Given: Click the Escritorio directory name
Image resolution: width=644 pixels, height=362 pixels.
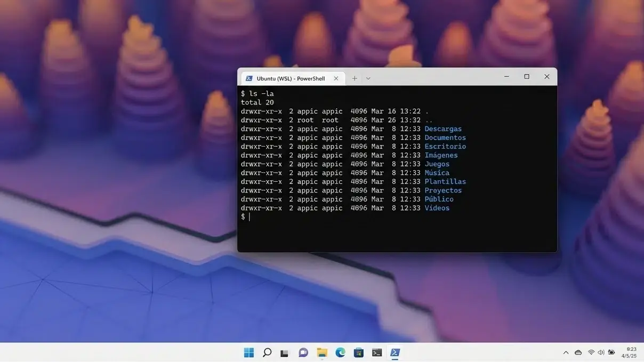Looking at the screenshot, I should pyautogui.click(x=445, y=147).
